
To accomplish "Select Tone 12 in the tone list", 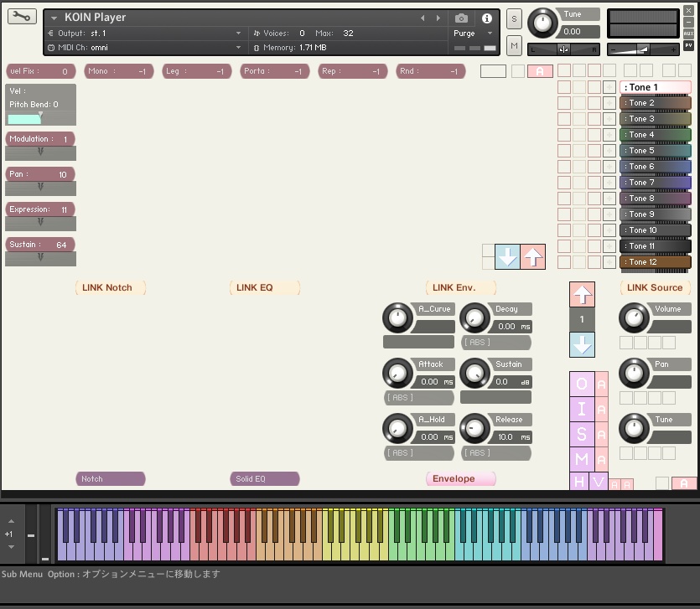I will tap(654, 261).
